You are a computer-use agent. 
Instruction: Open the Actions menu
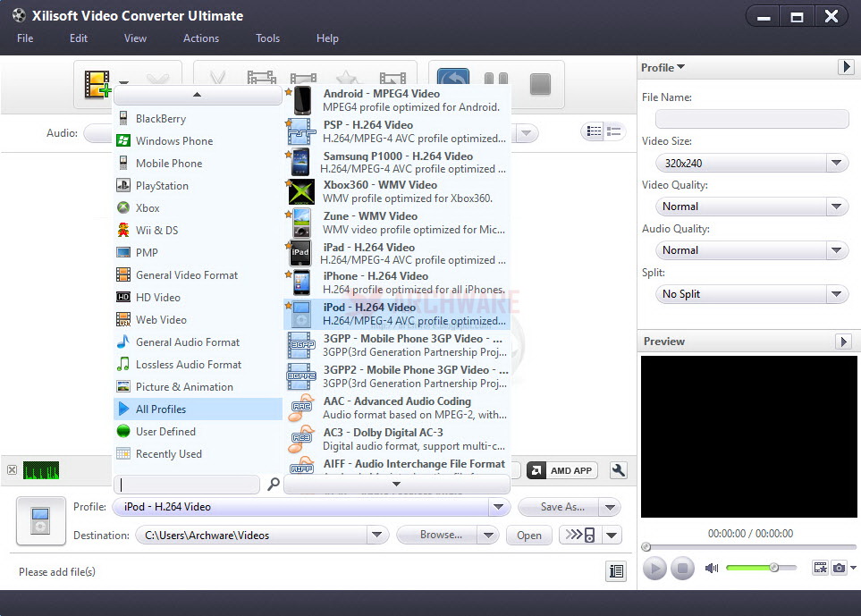pyautogui.click(x=201, y=38)
